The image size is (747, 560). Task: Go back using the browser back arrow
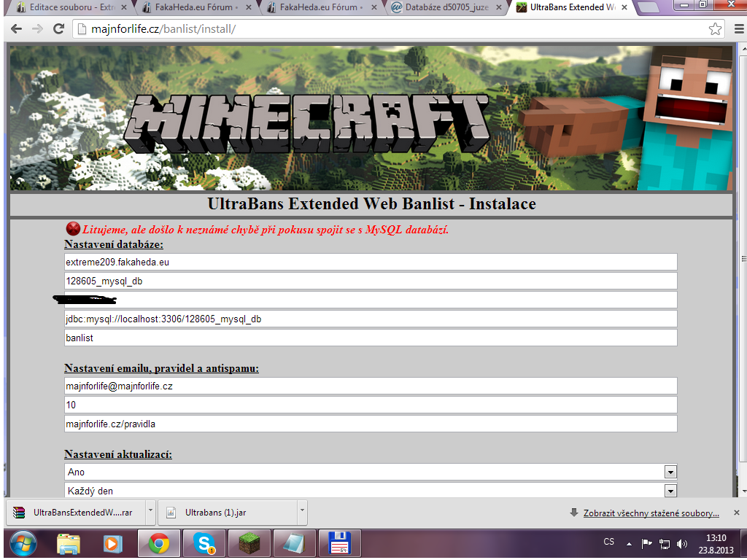(16, 29)
